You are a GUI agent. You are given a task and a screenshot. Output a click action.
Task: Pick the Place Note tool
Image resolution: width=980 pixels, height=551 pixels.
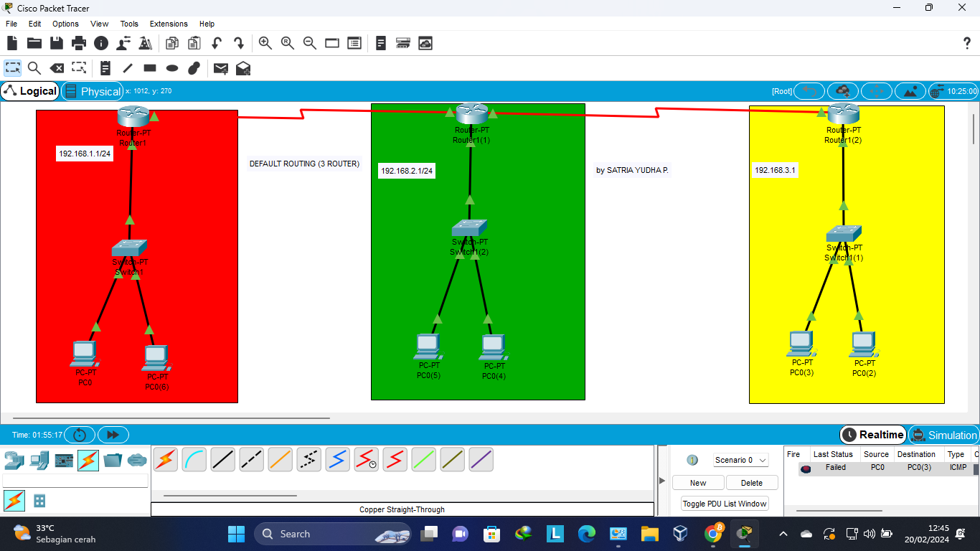tap(105, 68)
